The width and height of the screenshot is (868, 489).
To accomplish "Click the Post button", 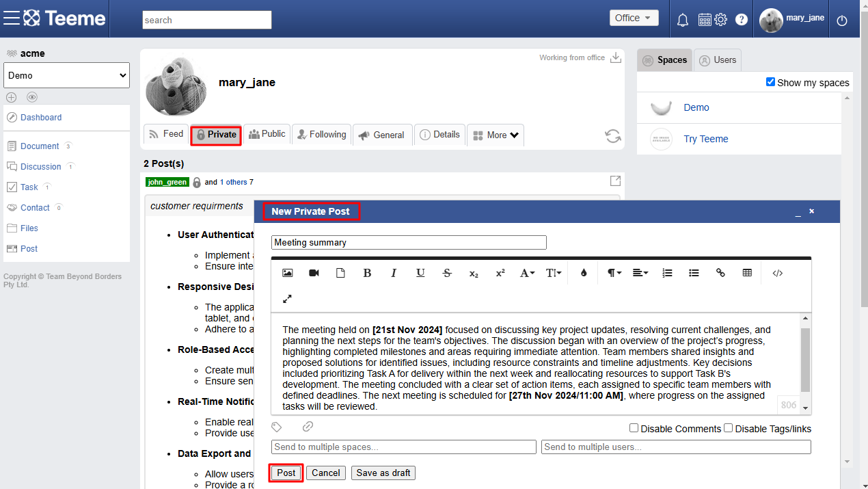I will click(286, 473).
